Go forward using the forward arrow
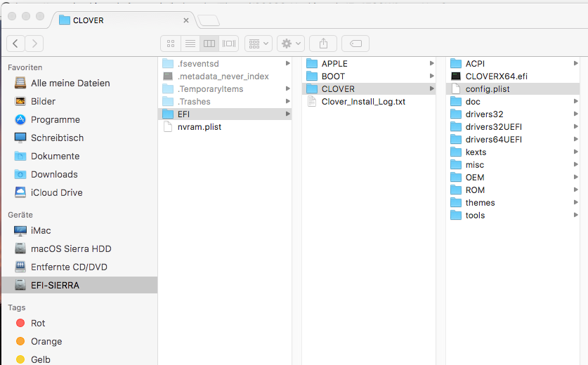Image resolution: width=588 pixels, height=365 pixels. click(34, 44)
